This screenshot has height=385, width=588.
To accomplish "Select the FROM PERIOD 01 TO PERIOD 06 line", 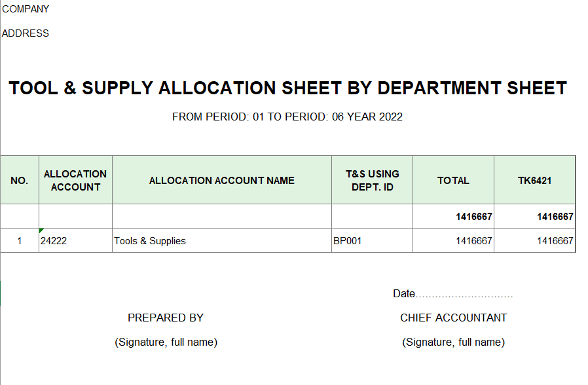I will pos(287,117).
